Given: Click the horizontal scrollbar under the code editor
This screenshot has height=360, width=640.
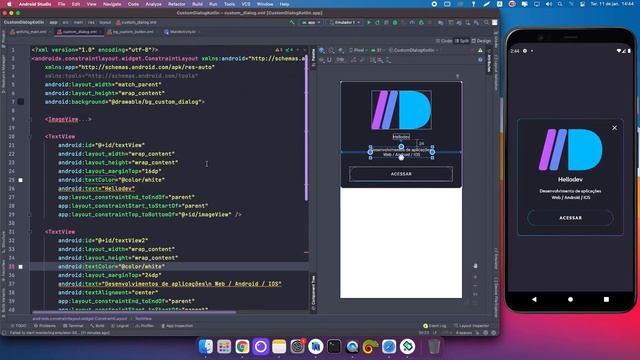Looking at the screenshot, I should pyautogui.click(x=134, y=313).
